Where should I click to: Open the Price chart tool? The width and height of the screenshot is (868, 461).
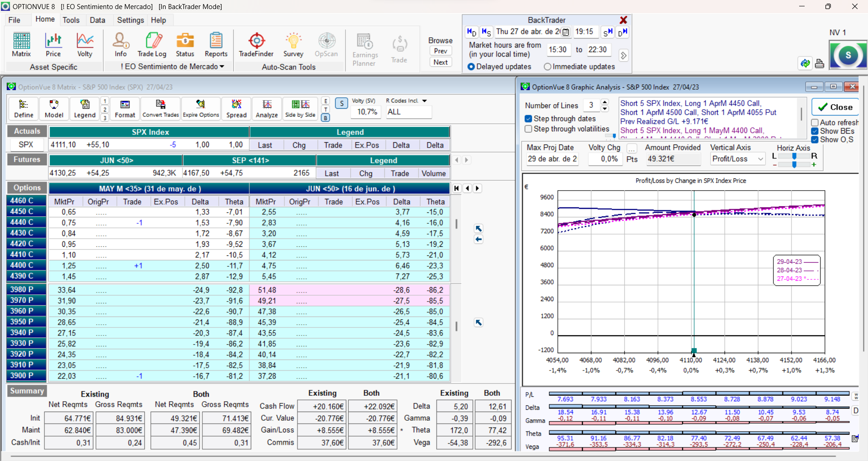click(x=53, y=45)
